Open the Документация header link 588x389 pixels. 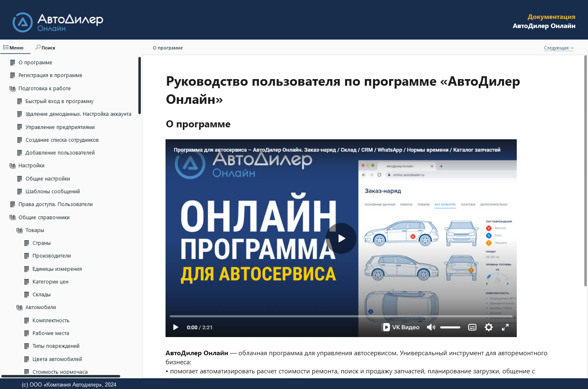tap(551, 17)
